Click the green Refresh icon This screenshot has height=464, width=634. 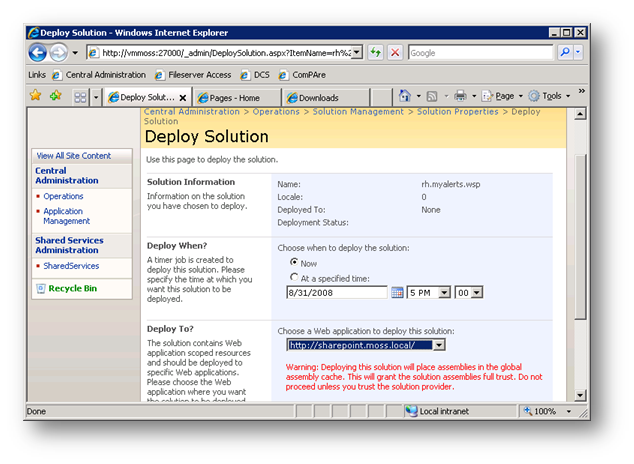pyautogui.click(x=376, y=53)
